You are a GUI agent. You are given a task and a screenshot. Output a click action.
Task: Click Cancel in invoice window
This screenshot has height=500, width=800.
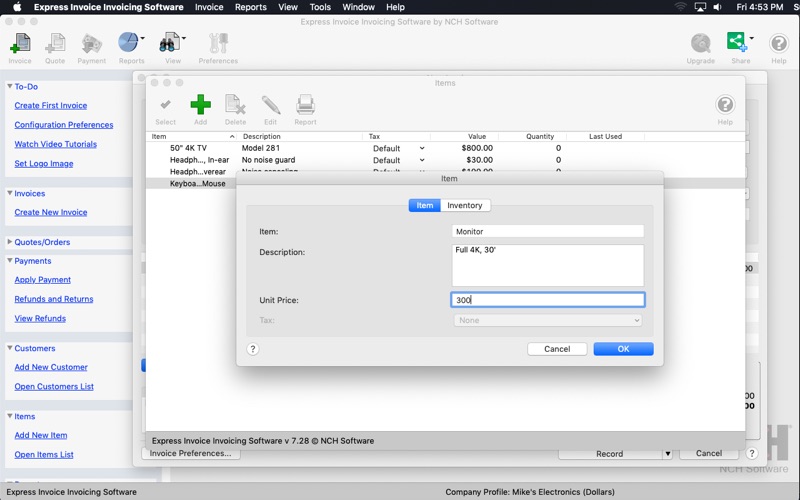click(x=709, y=453)
